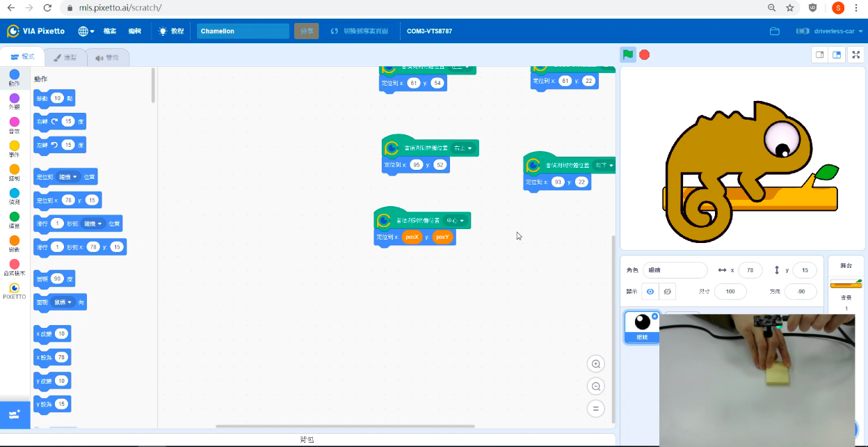Open 右下 dropdown in workspace Pixetto block
868x447 pixels.
coord(604,165)
